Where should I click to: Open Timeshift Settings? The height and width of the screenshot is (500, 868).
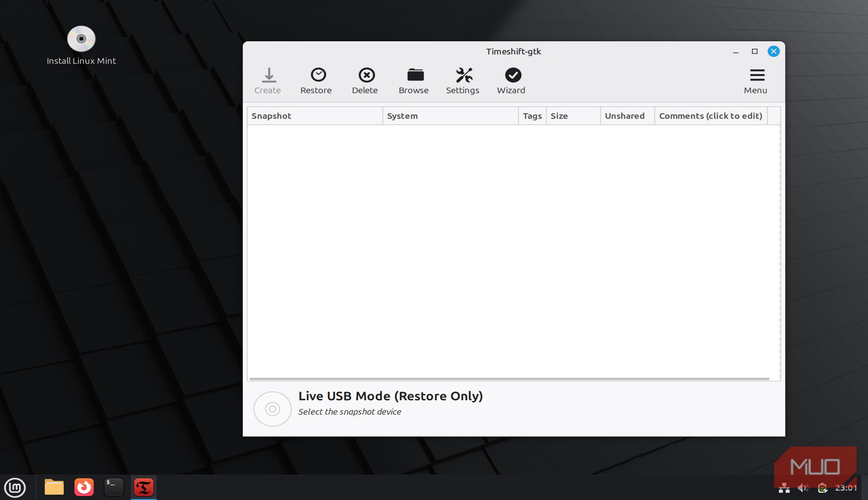[463, 81]
